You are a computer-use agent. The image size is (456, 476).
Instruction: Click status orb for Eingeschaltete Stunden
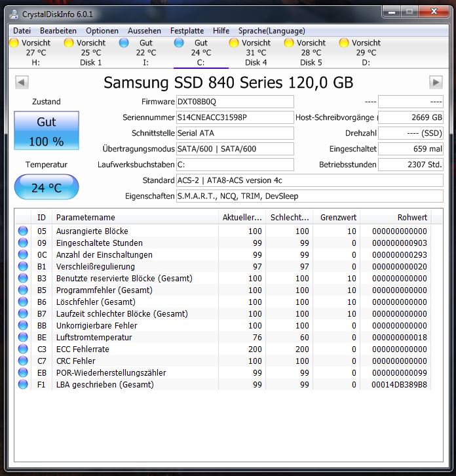23,243
